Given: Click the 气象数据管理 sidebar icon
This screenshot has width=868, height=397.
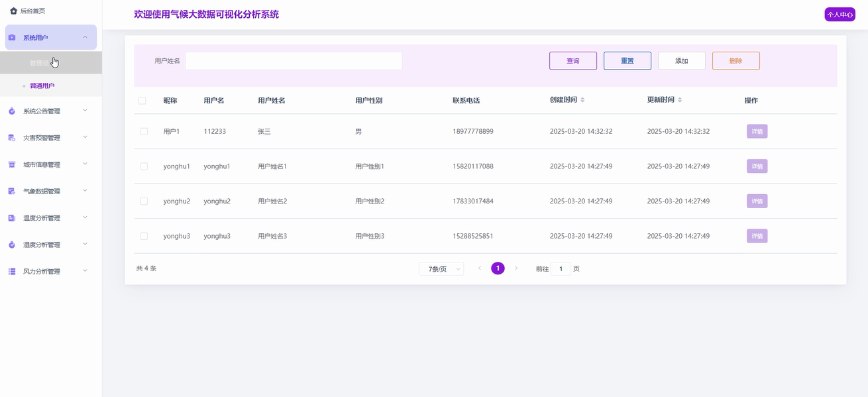Looking at the screenshot, I should click(x=12, y=192).
